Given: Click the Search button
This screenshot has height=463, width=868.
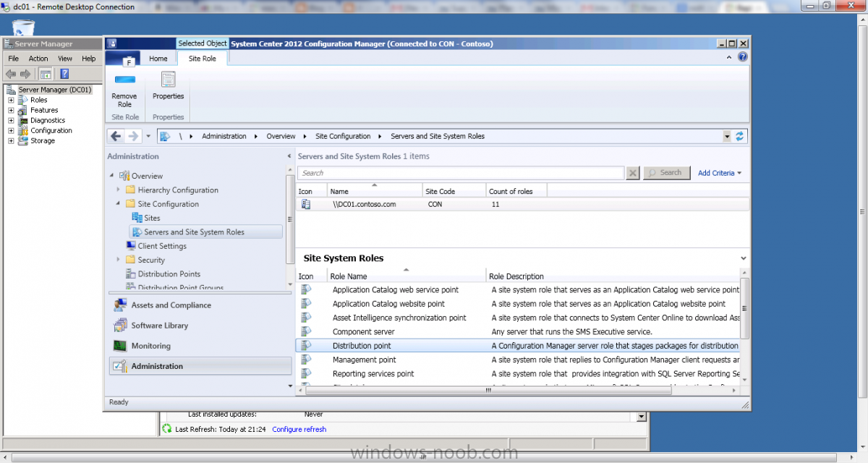Looking at the screenshot, I should 665,173.
